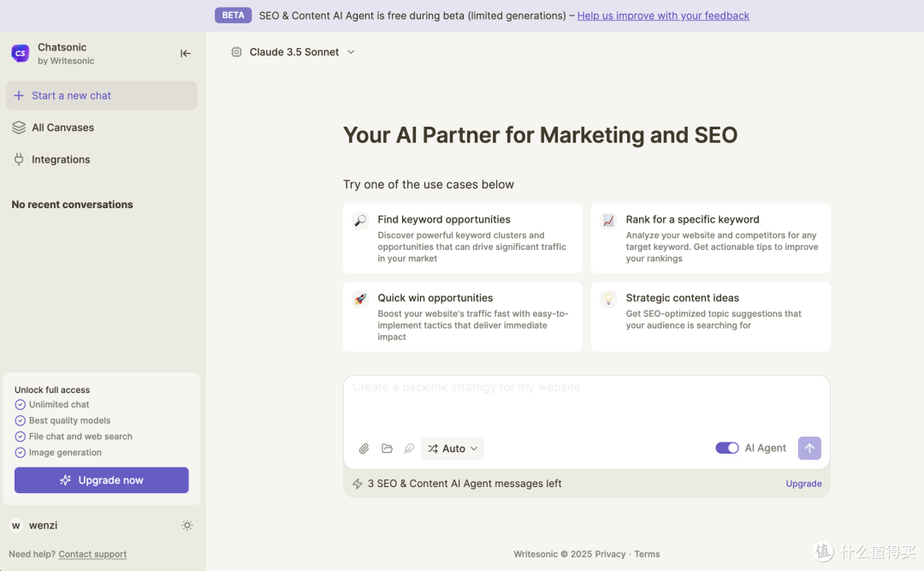Select the Find keyword opportunities card
Screen dimensions: 924x571
pos(463,238)
